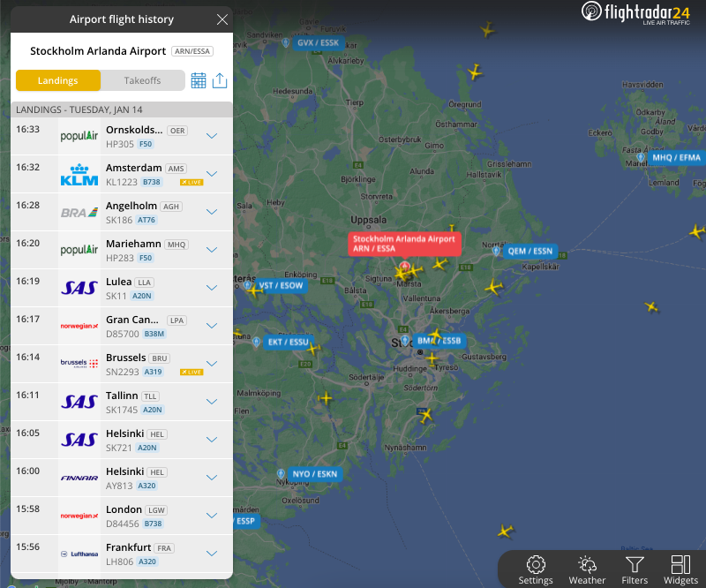Click the BRA logo on Angelholm row
The image size is (706, 588).
79,212
